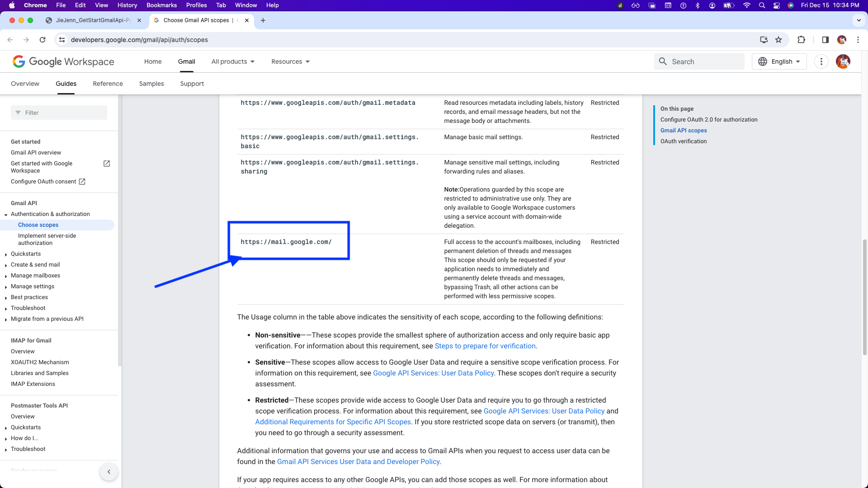Screen dimensions: 868x488
Task: Click the search magnifier icon
Action: tap(663, 61)
